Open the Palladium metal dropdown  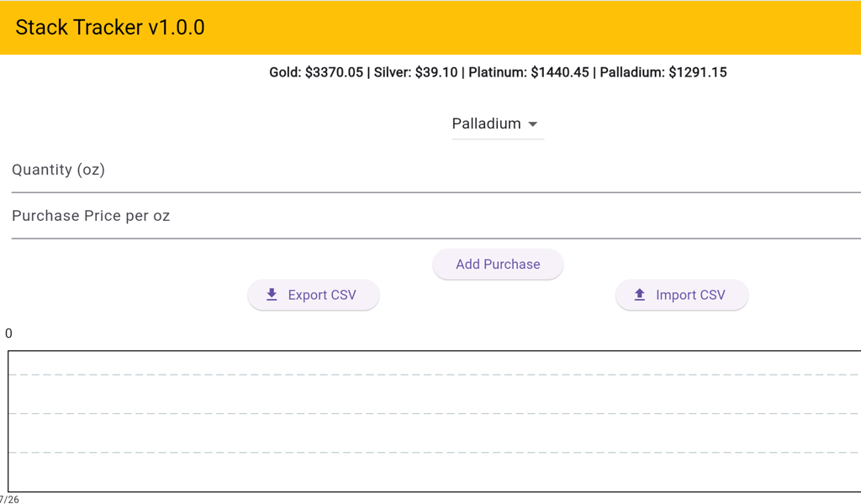click(x=498, y=124)
